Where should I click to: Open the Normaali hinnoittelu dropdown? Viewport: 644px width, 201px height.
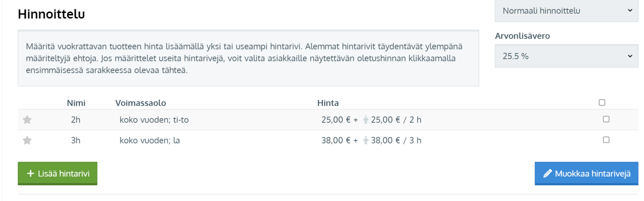566,11
